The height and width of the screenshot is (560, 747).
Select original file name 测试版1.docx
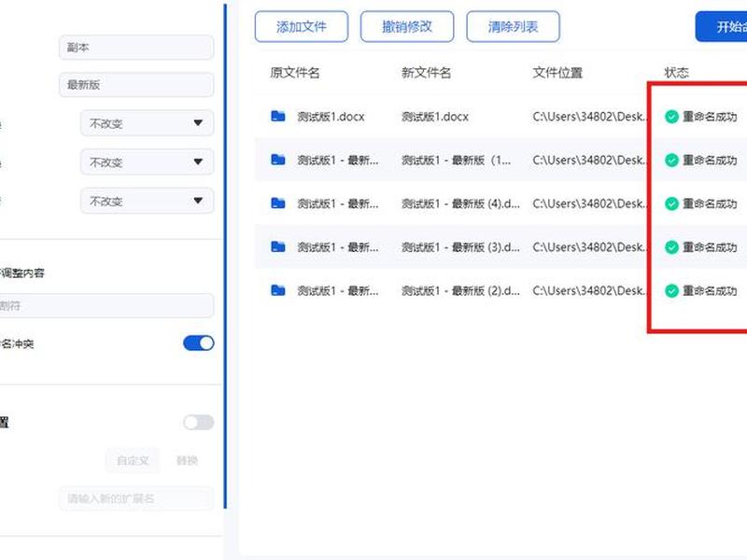(x=331, y=117)
